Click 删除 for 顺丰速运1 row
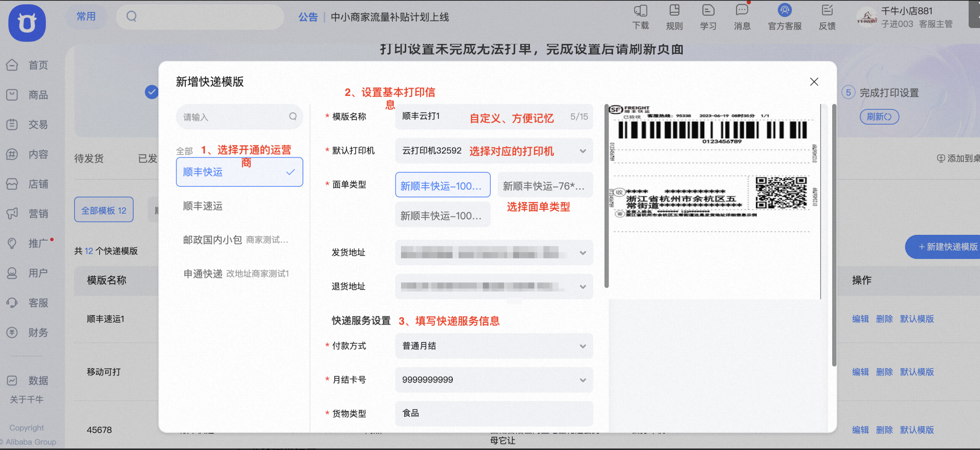This screenshot has width=980, height=450. tap(884, 319)
